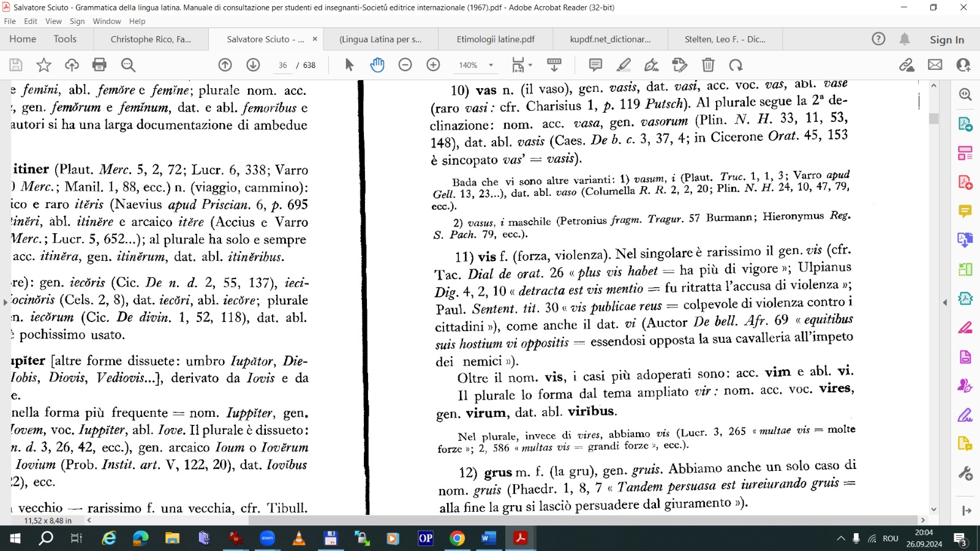The image size is (980, 551).
Task: Switch to Stelten, Leo F. - Dic... tab
Action: 725,39
